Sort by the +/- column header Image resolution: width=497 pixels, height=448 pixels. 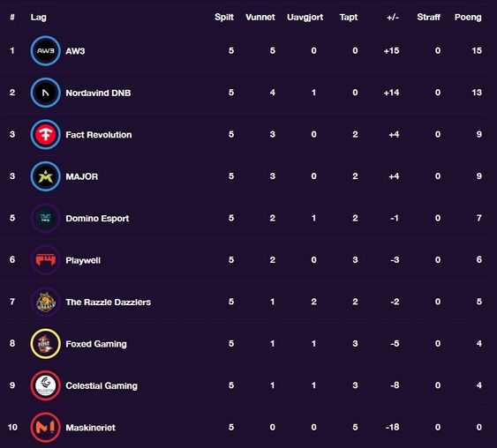click(393, 17)
